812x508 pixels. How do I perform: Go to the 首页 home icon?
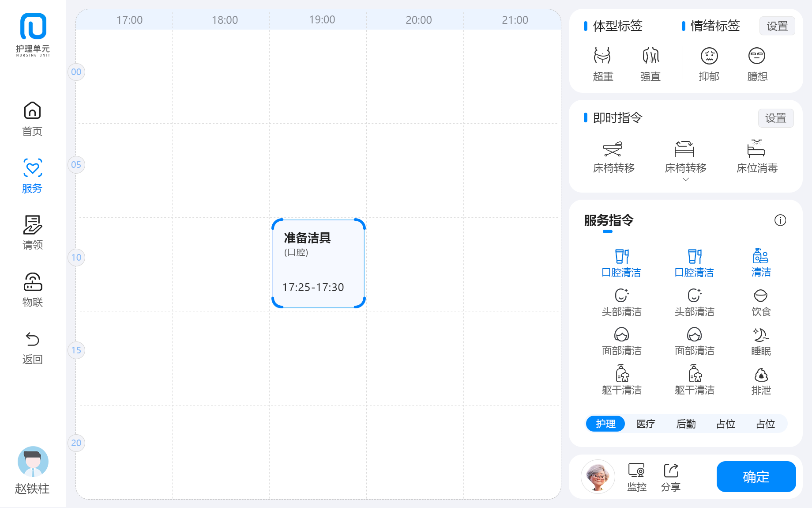point(32,111)
